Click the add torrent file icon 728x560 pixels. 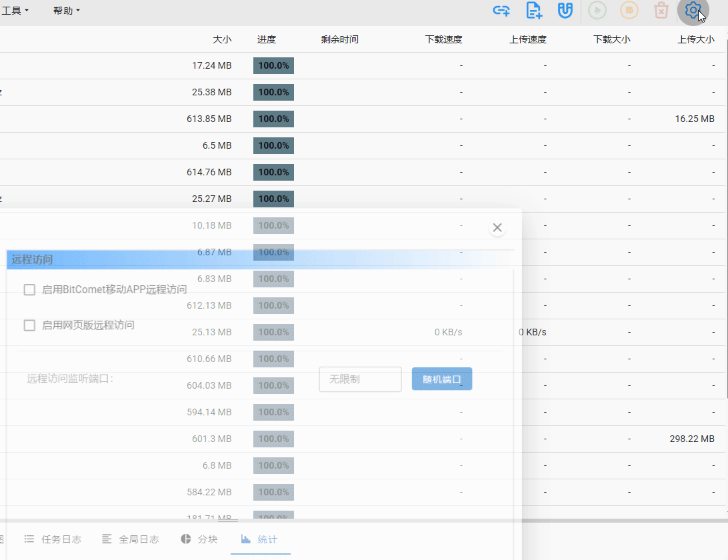tap(534, 11)
